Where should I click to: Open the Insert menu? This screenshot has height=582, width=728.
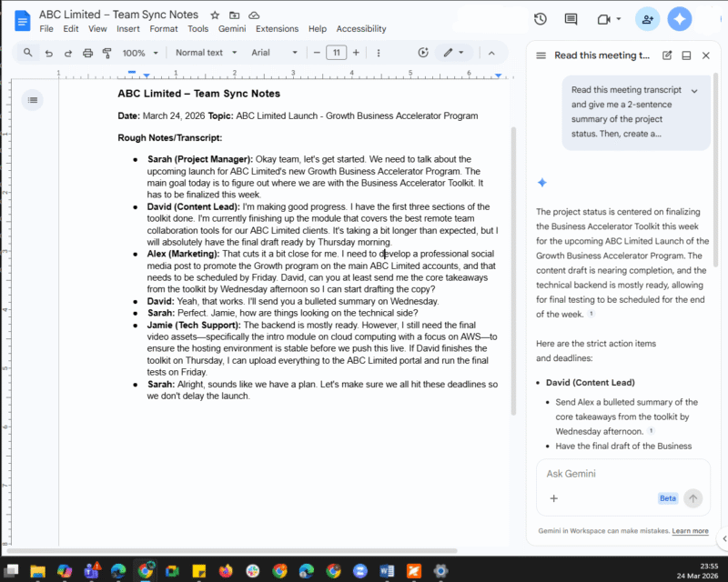tap(127, 29)
